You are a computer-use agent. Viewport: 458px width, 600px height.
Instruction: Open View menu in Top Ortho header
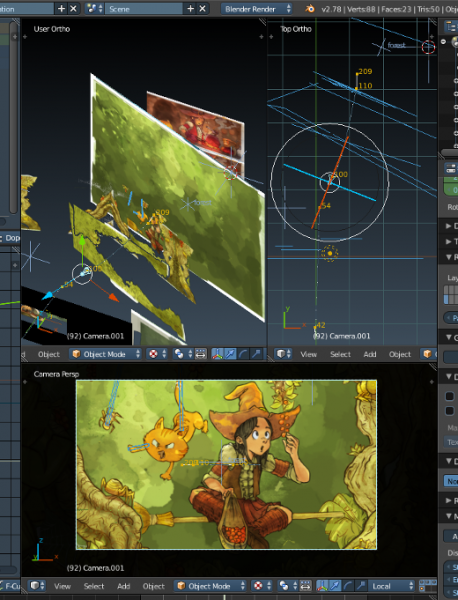[308, 354]
